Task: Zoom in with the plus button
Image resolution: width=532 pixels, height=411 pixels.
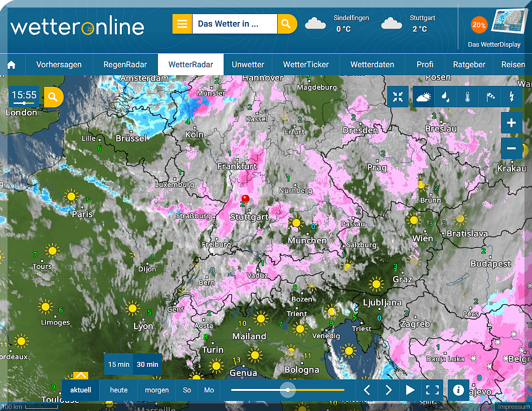Action: click(511, 123)
